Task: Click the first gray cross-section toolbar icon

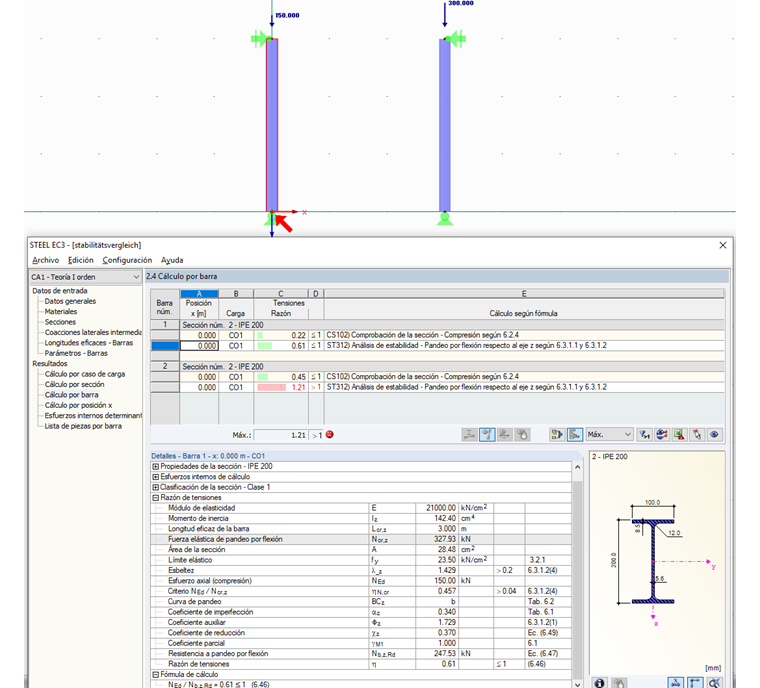Action: (x=469, y=434)
